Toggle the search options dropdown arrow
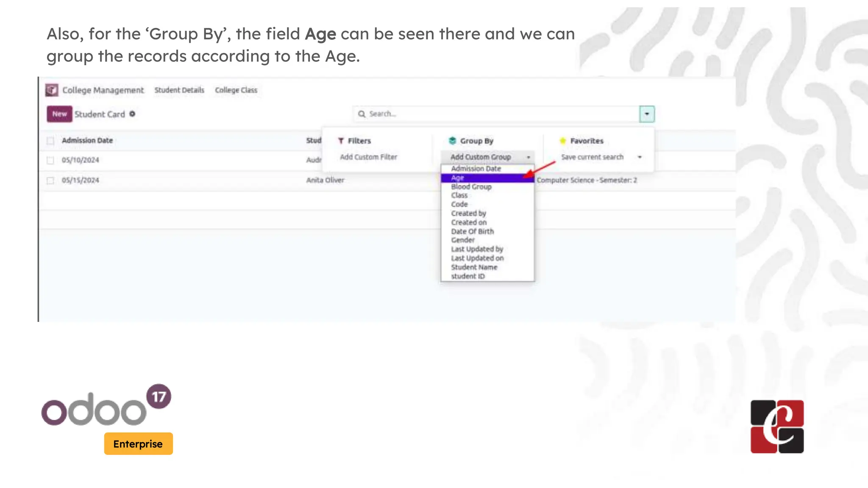868x488 pixels. coord(647,114)
